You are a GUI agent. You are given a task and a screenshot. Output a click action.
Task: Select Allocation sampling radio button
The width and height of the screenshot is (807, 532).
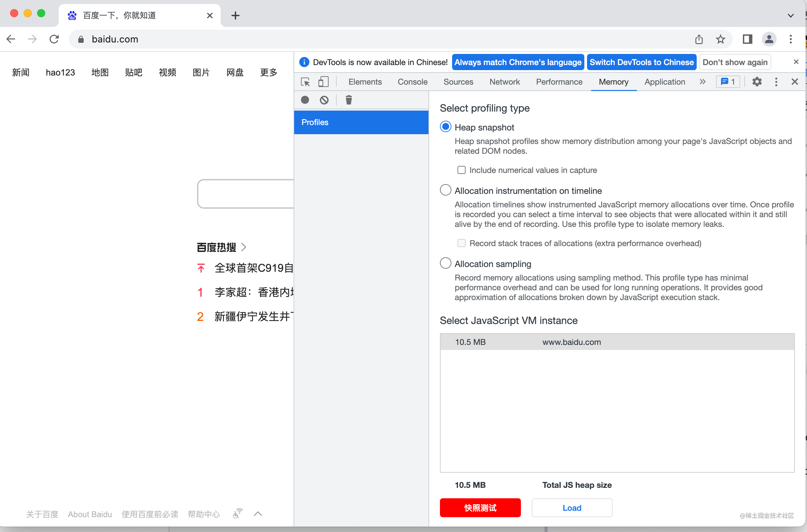(445, 263)
